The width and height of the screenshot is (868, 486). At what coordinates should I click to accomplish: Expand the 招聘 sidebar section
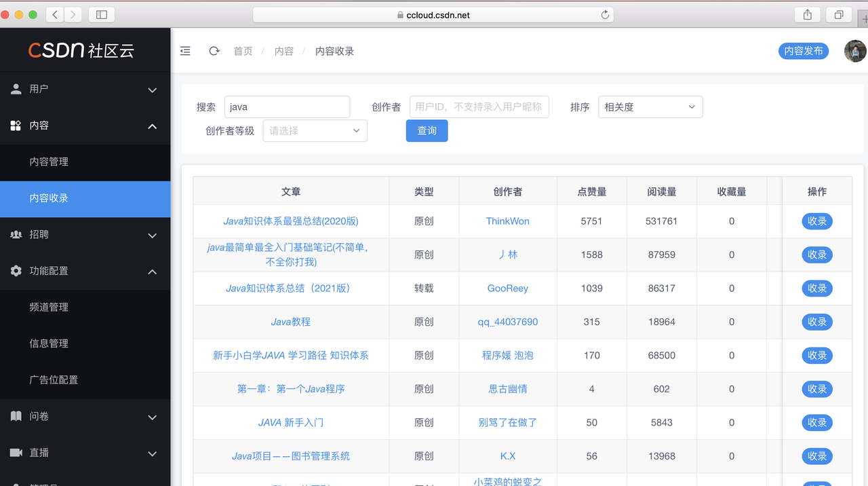(x=85, y=235)
